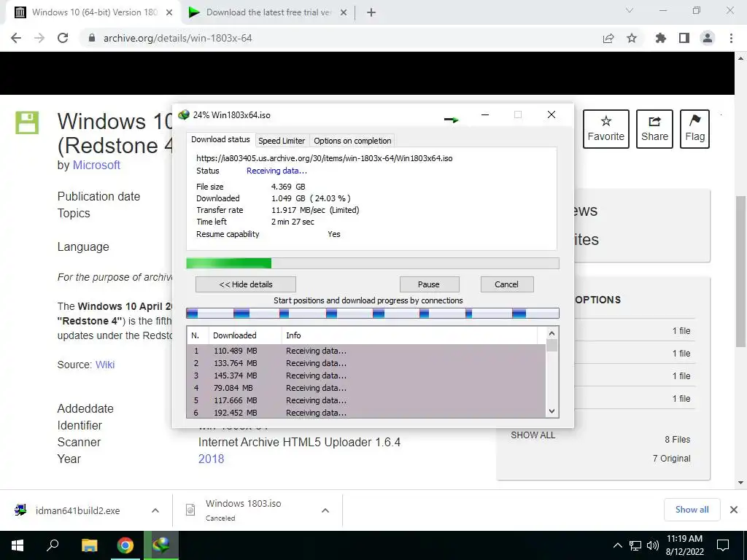Bookmark this page with the star icon

[x=632, y=38]
